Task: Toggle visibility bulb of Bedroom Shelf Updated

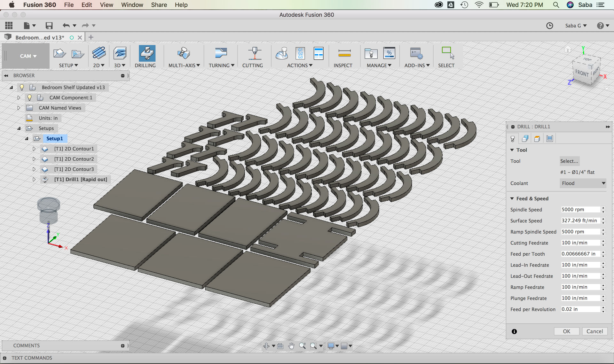Action: 22,87
